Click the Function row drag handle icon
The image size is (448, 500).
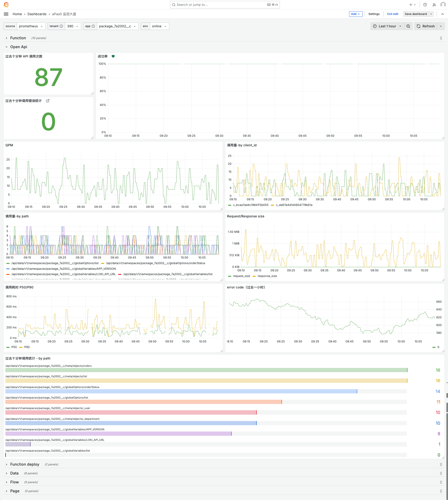click(x=441, y=38)
